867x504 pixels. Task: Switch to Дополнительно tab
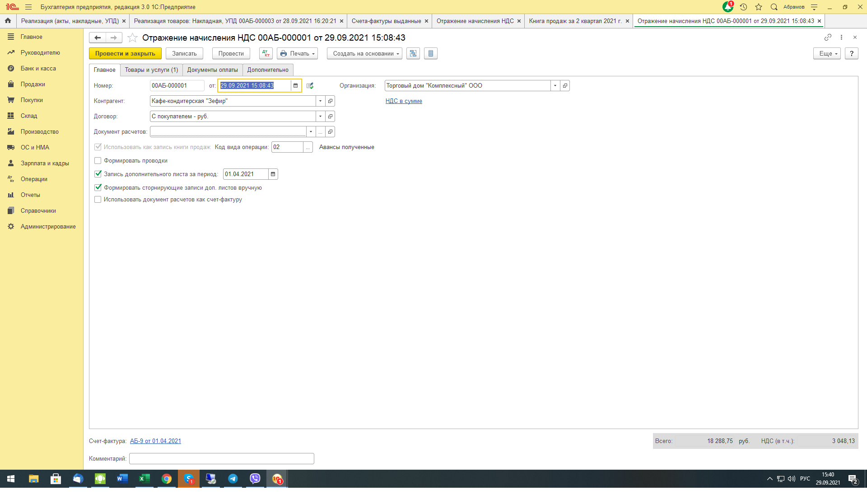(268, 70)
